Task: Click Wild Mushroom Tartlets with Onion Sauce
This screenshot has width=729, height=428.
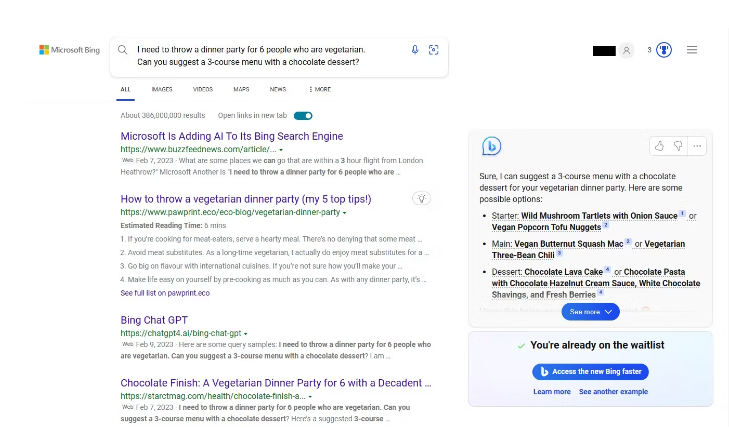Action: tap(599, 216)
